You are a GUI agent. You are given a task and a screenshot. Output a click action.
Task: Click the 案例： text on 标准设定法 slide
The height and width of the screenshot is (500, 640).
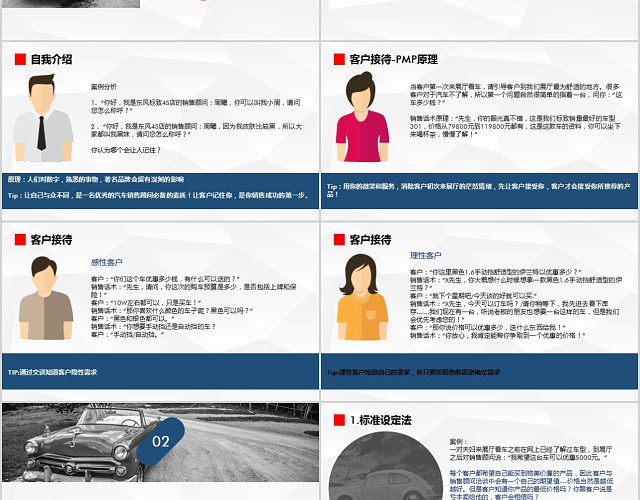(x=459, y=442)
